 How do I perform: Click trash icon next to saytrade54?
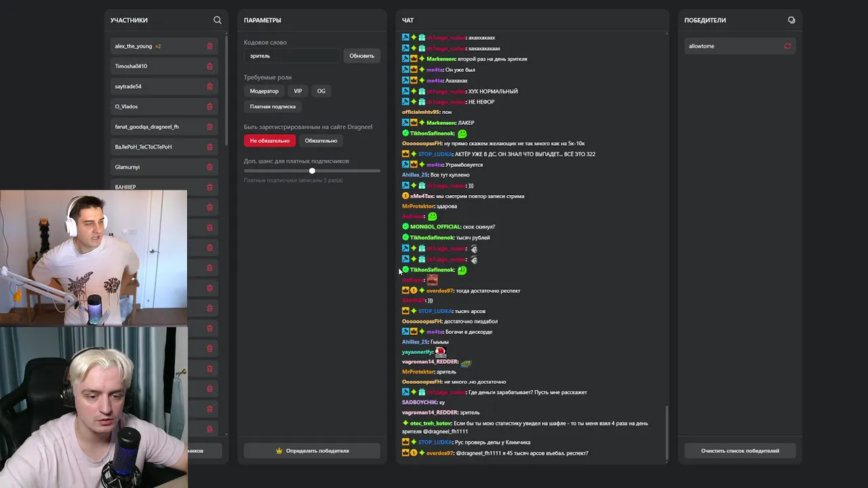pyautogui.click(x=210, y=87)
